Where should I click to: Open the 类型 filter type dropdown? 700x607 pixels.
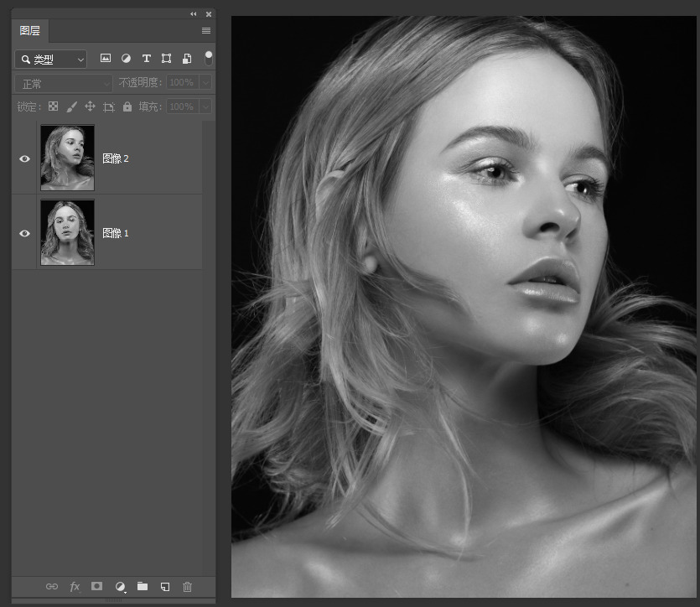coord(51,60)
